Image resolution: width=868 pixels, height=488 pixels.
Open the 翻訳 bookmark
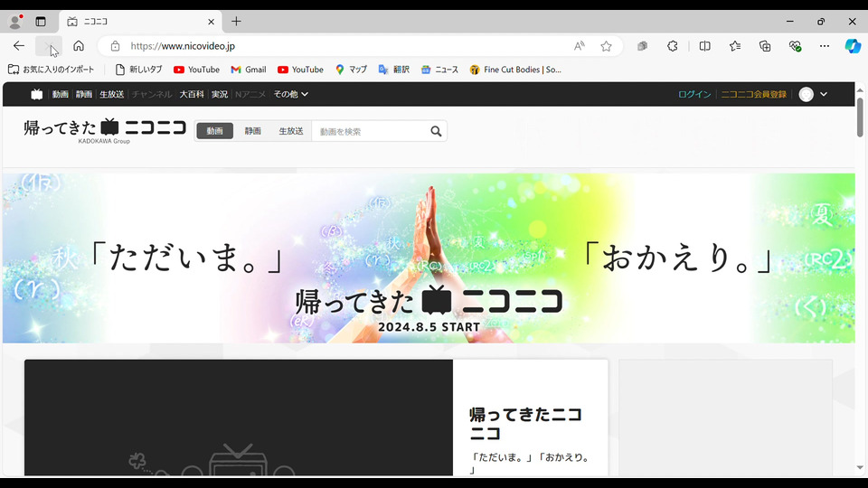tap(393, 70)
